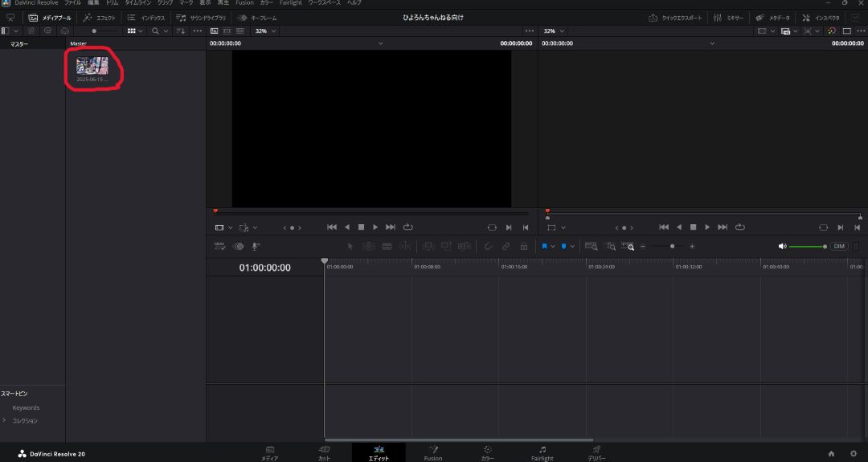This screenshot has width=868, height=462.
Task: Open source viewer 32% zoom dropdown
Action: [265, 31]
